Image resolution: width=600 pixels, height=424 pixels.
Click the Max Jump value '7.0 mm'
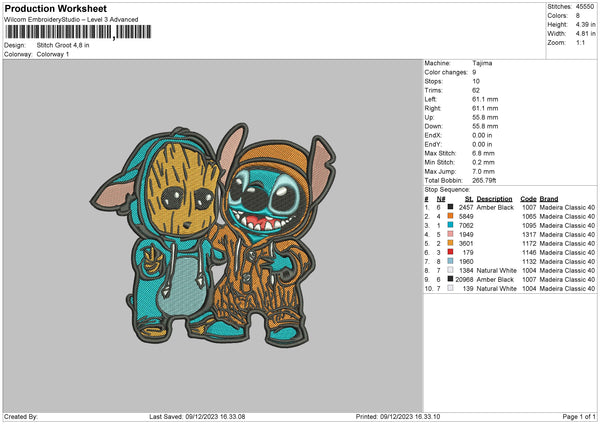tap(483, 171)
